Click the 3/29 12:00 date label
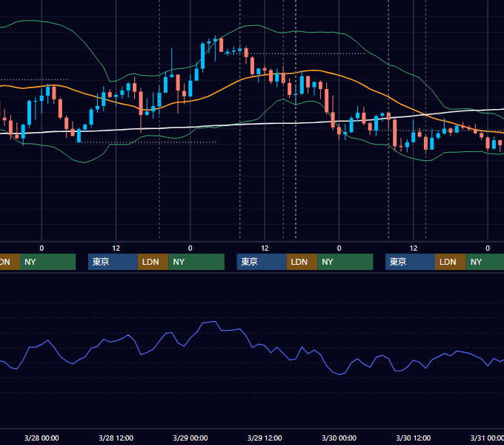The height and width of the screenshot is (445, 504). 265,438
